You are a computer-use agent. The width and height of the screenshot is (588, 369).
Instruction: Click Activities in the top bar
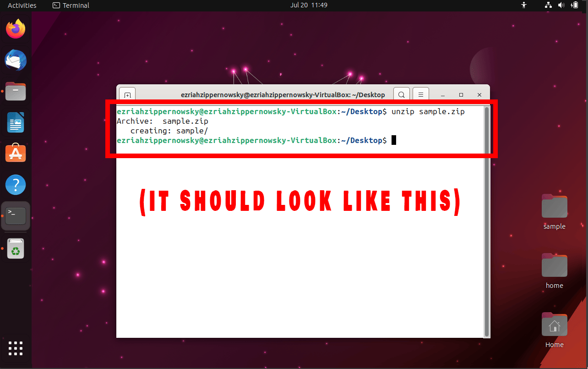pyautogui.click(x=22, y=5)
